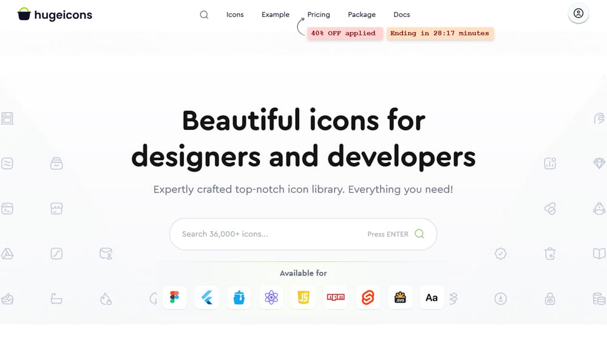607x364 pixels.
Task: Select the React icon
Action: coord(271,297)
